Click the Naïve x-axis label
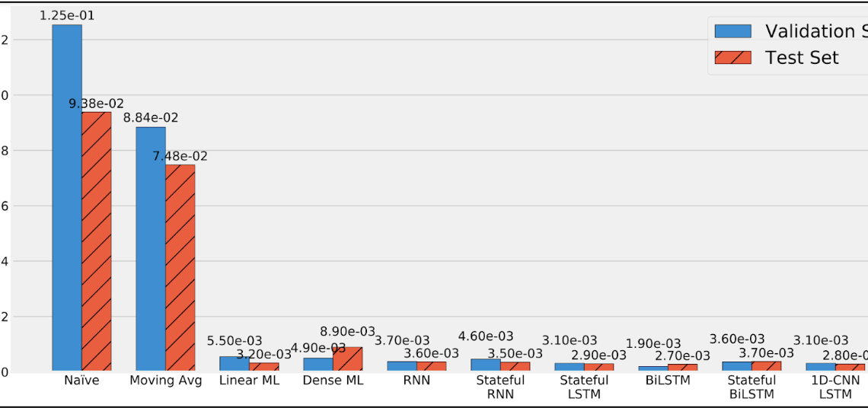Image resolution: width=868 pixels, height=408 pixels. 81,380
